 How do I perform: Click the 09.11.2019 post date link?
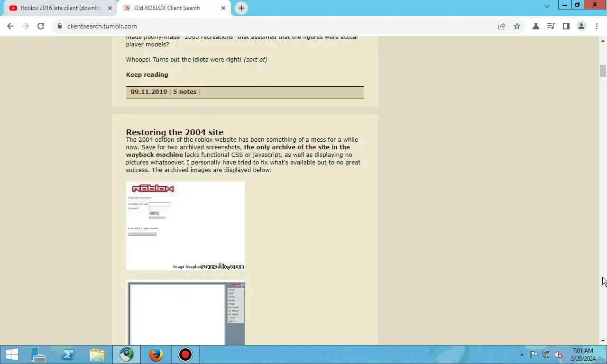pyautogui.click(x=149, y=91)
